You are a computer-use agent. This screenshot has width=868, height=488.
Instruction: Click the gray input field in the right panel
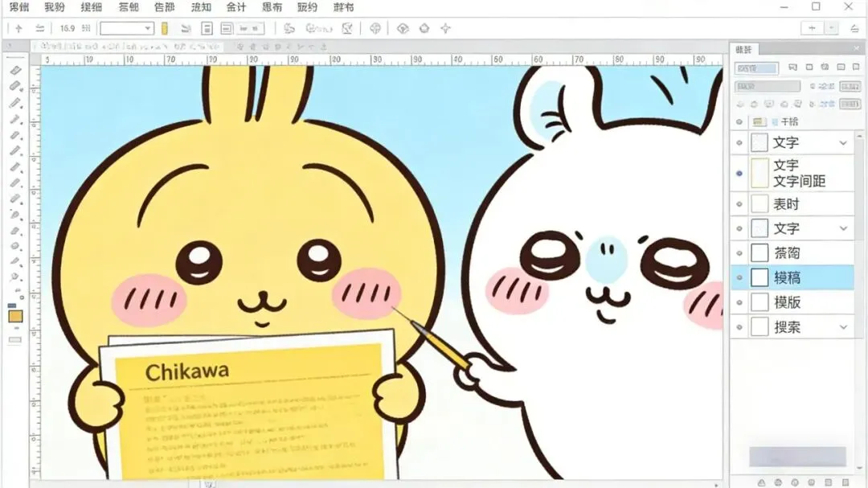coord(768,86)
